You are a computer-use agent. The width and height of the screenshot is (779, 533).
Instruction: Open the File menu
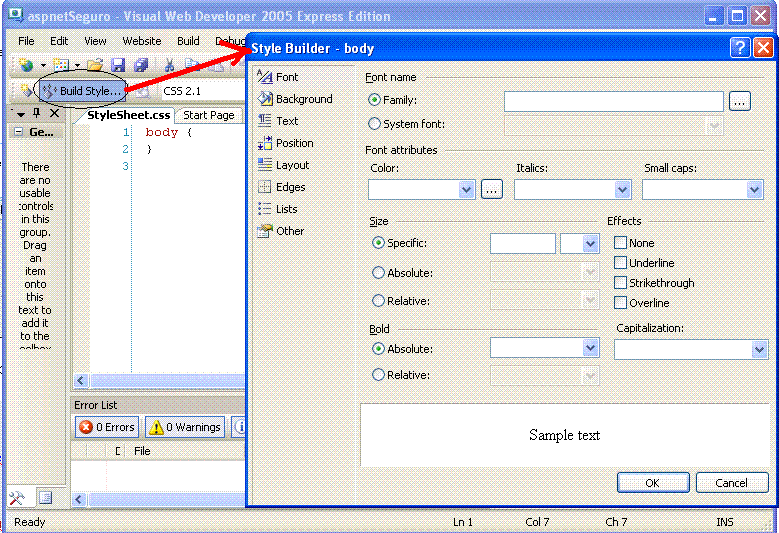[x=26, y=41]
